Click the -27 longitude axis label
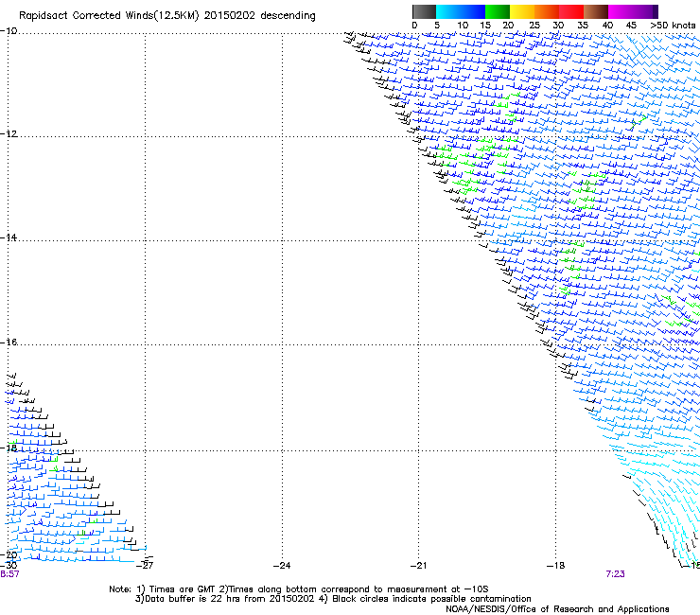This screenshot has width=700, height=615. click(145, 566)
